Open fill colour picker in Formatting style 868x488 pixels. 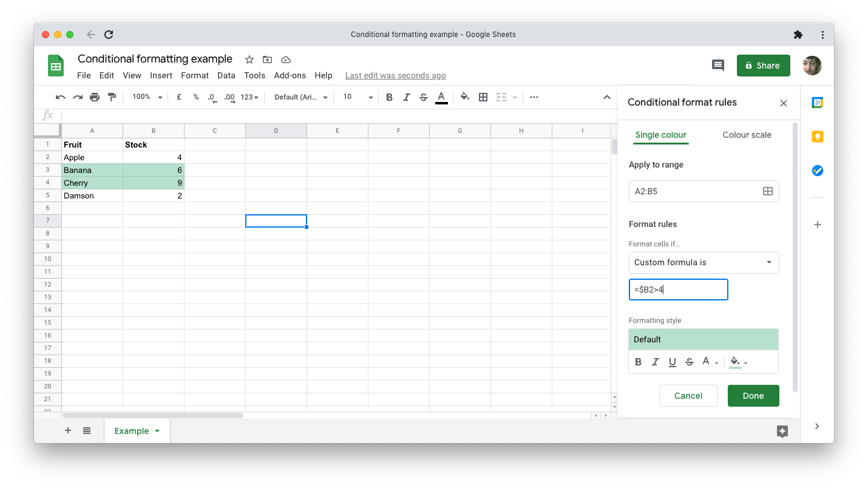[738, 362]
